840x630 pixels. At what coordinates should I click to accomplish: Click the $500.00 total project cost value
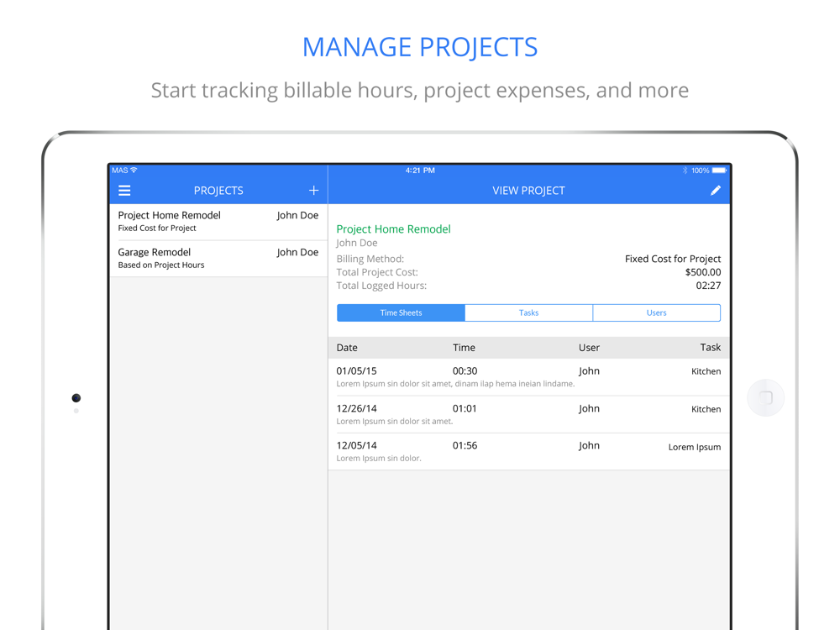pos(703,272)
